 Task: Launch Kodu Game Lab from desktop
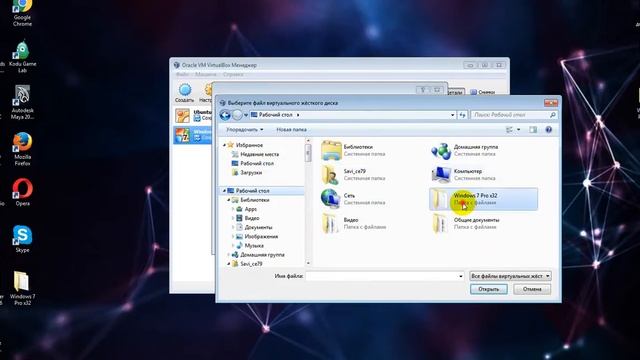22,56
